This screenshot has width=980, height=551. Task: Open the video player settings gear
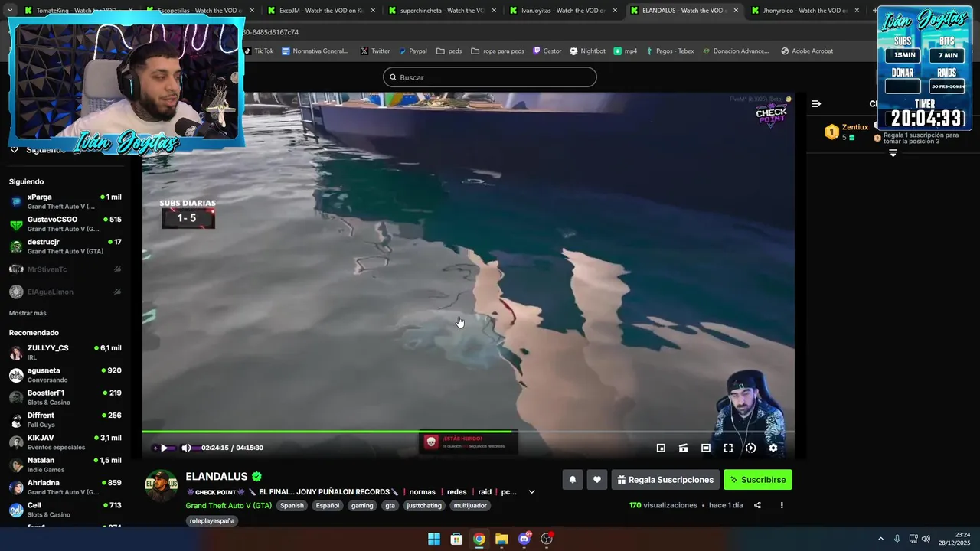(773, 448)
